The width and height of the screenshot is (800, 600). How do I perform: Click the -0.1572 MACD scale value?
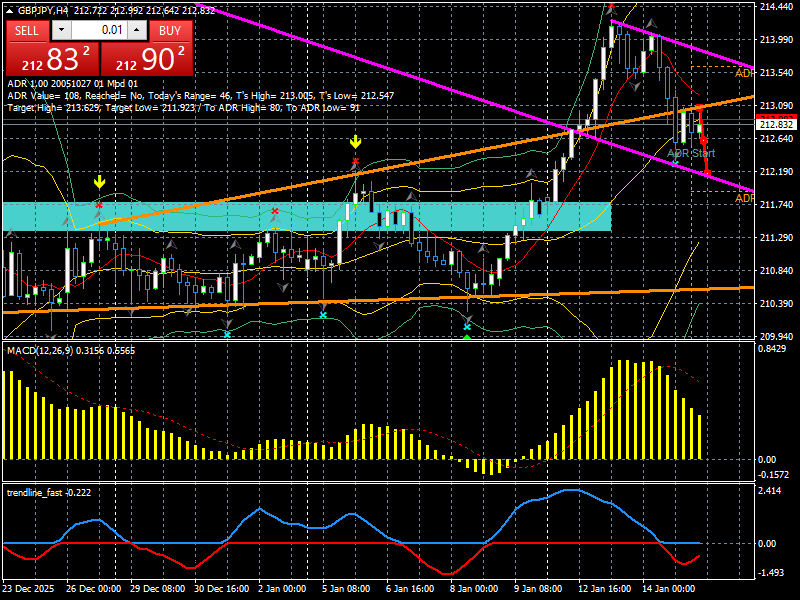[774, 474]
